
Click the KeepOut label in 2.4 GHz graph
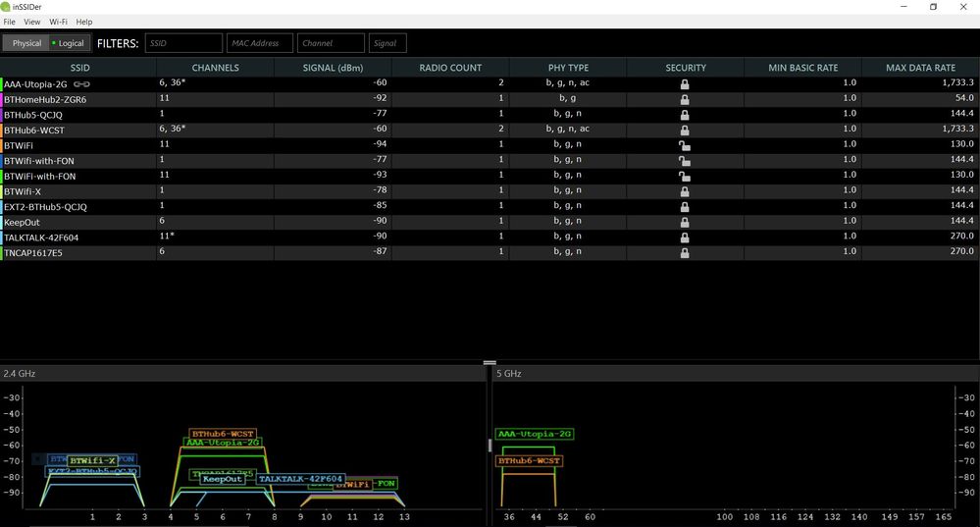[222, 479]
